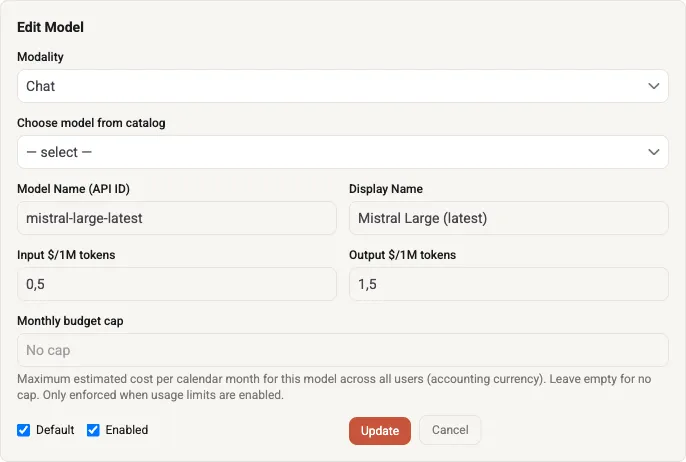
Task: Toggle the Default checkbox
Action: point(24,430)
